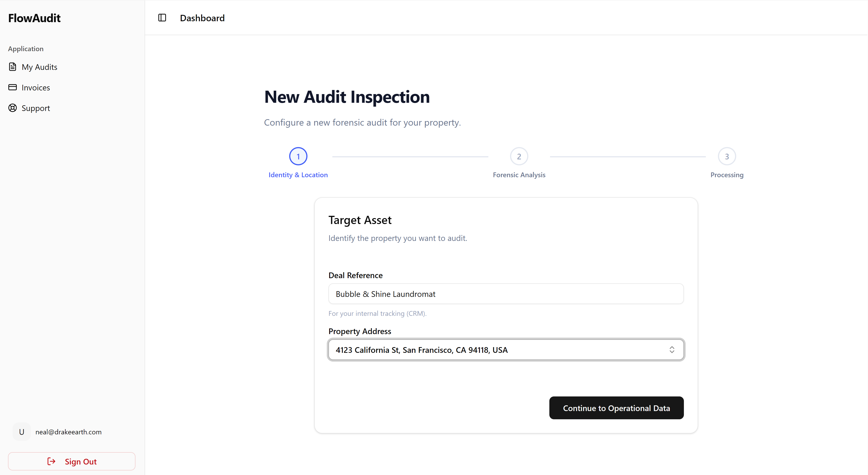Select step 1 Identity & Location circle
Screen dimensions: 868x475
(x=298, y=156)
